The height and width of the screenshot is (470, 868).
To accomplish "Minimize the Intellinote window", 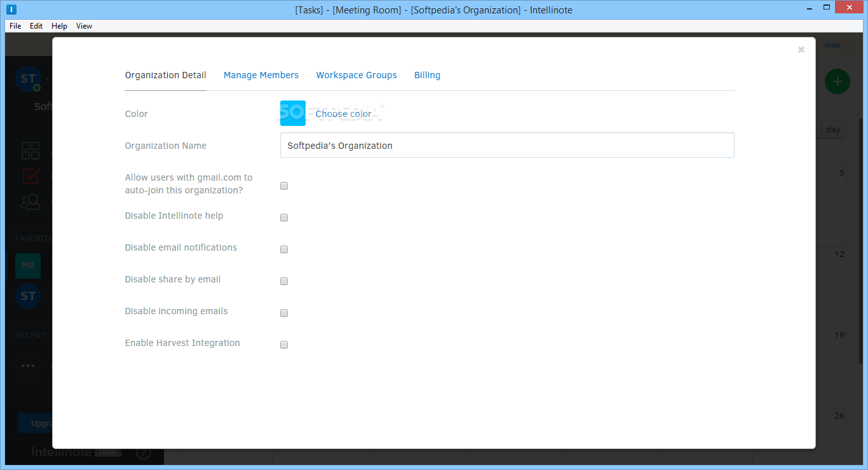I will (x=809, y=8).
